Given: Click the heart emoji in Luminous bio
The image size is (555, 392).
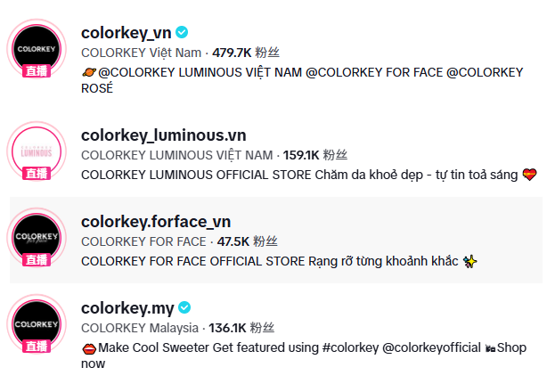Looking at the screenshot, I should [529, 175].
